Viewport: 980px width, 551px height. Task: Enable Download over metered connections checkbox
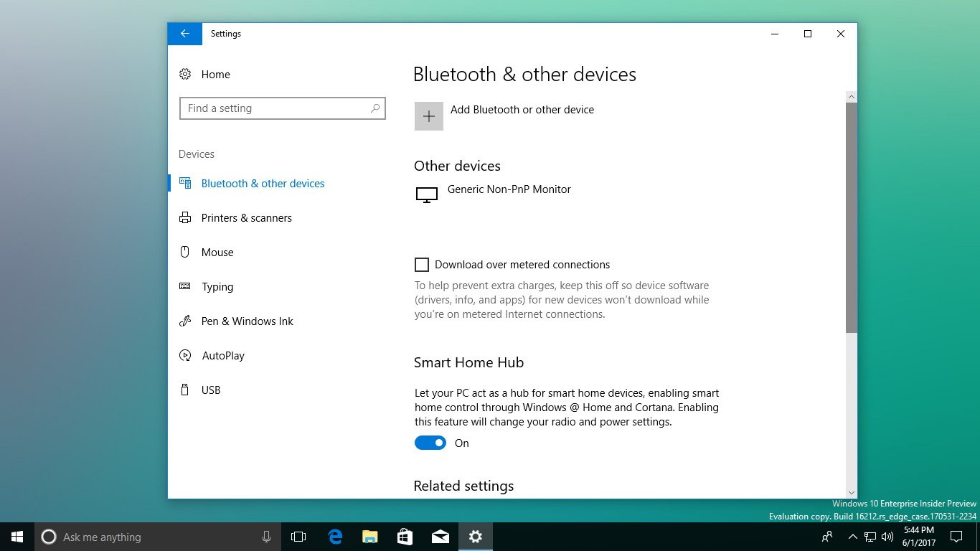[x=422, y=265]
